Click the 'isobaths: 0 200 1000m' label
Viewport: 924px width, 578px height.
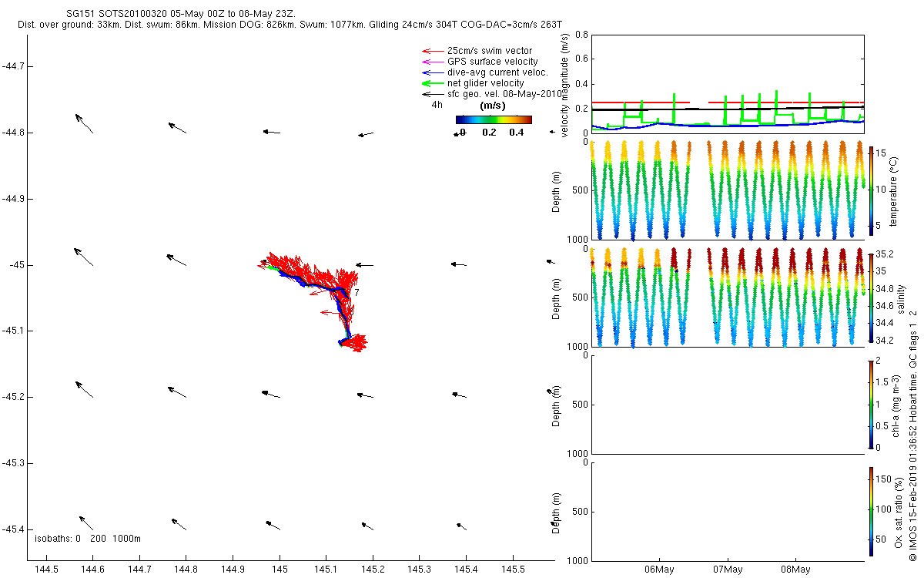point(88,539)
